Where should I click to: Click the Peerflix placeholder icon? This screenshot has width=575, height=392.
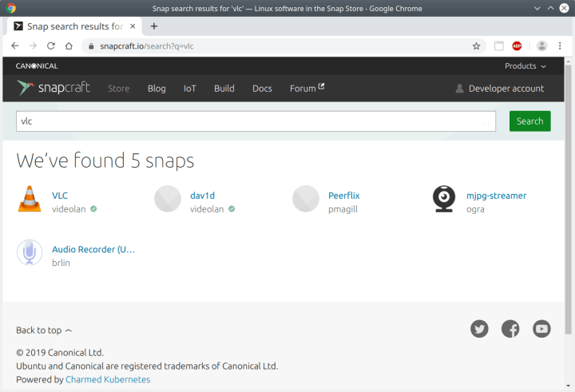pos(306,199)
